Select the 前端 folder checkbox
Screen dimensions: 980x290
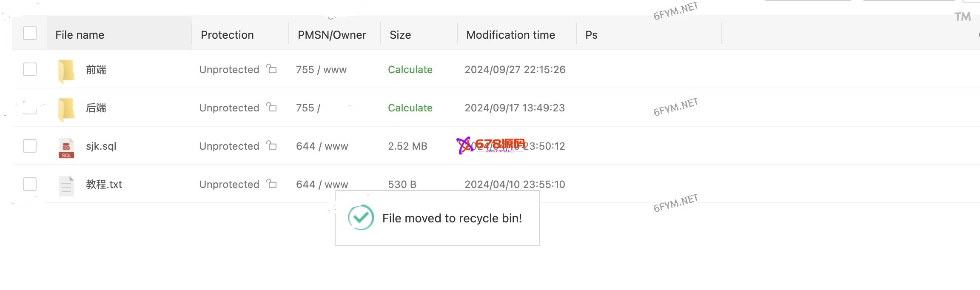click(x=30, y=69)
